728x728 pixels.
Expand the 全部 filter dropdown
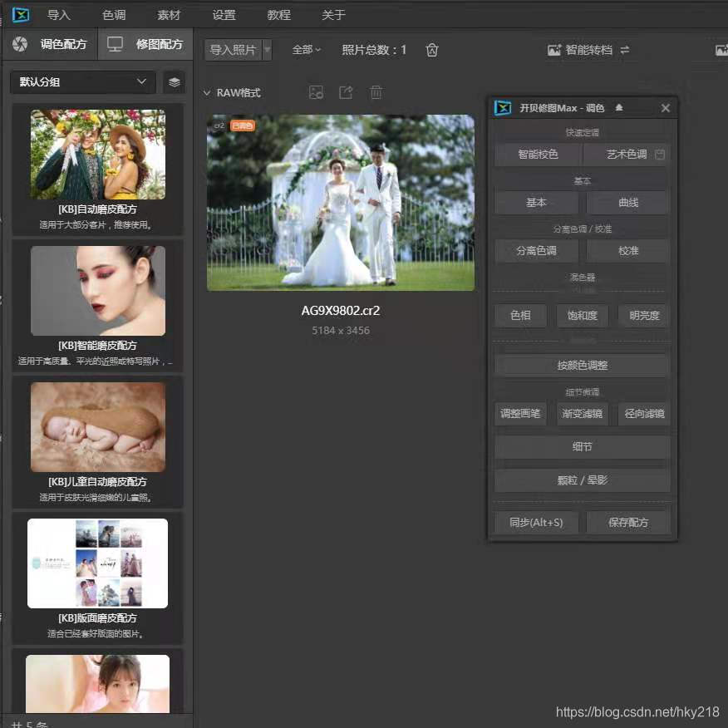(307, 49)
